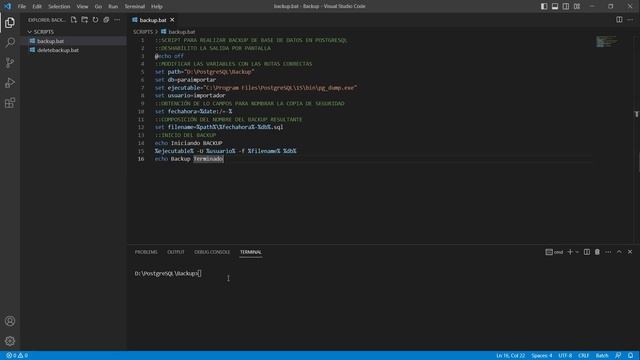Open the Terminal menu
640x360 pixels.
point(135,6)
